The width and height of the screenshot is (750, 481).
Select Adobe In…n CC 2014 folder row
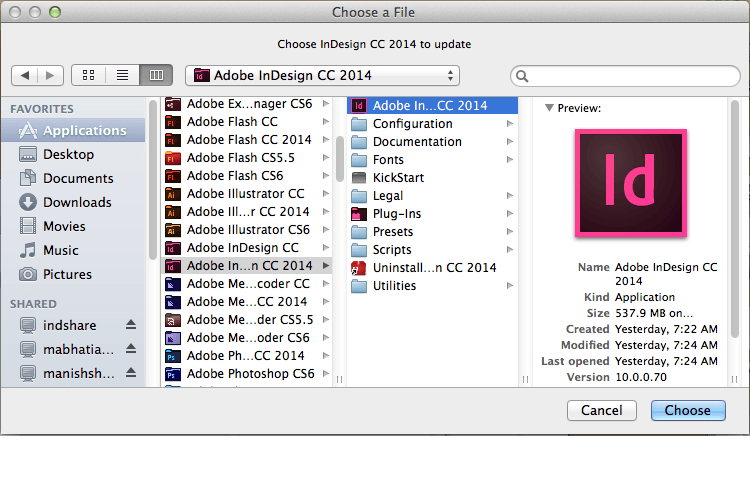coord(247,266)
